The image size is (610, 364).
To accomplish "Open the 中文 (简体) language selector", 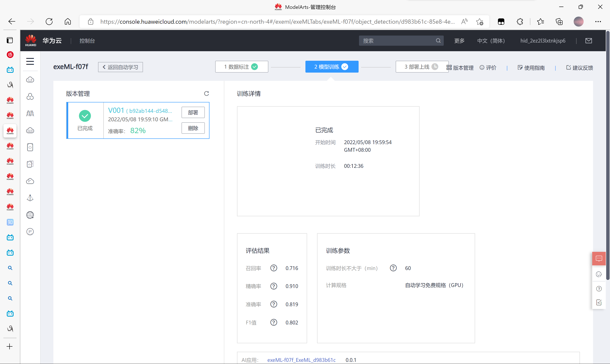I will pyautogui.click(x=491, y=41).
